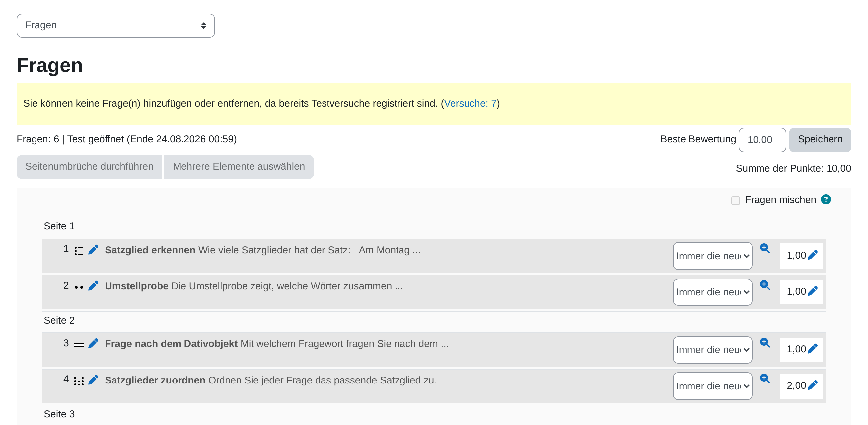The width and height of the screenshot is (868, 425).
Task: Edit Satzglieder zuordnen question pencil icon
Action: tap(93, 380)
